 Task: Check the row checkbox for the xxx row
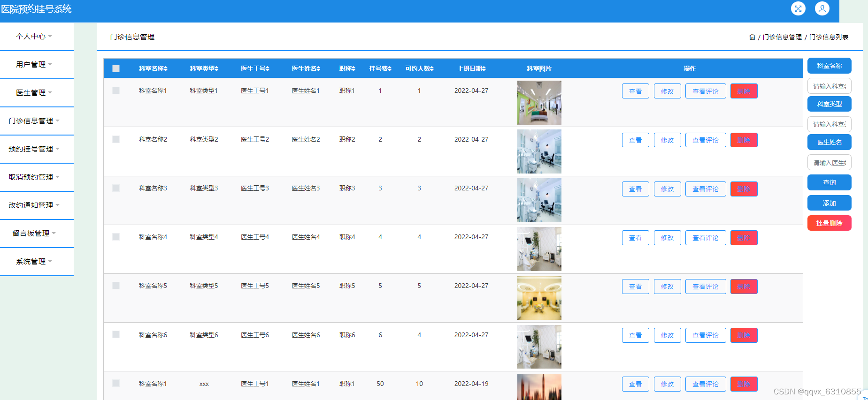tap(116, 383)
